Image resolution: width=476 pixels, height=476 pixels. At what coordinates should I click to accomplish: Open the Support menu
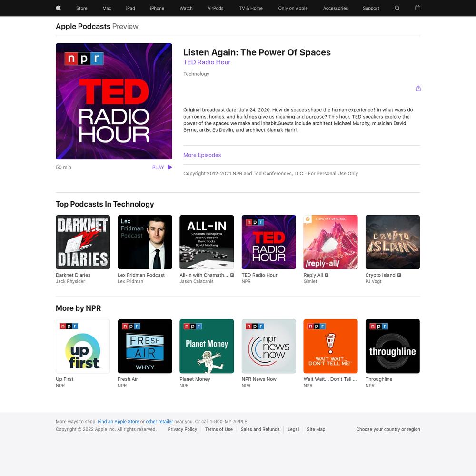(371, 8)
